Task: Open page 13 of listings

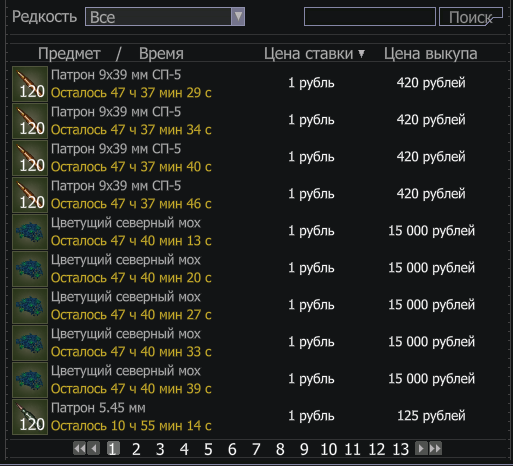Action: 401,449
